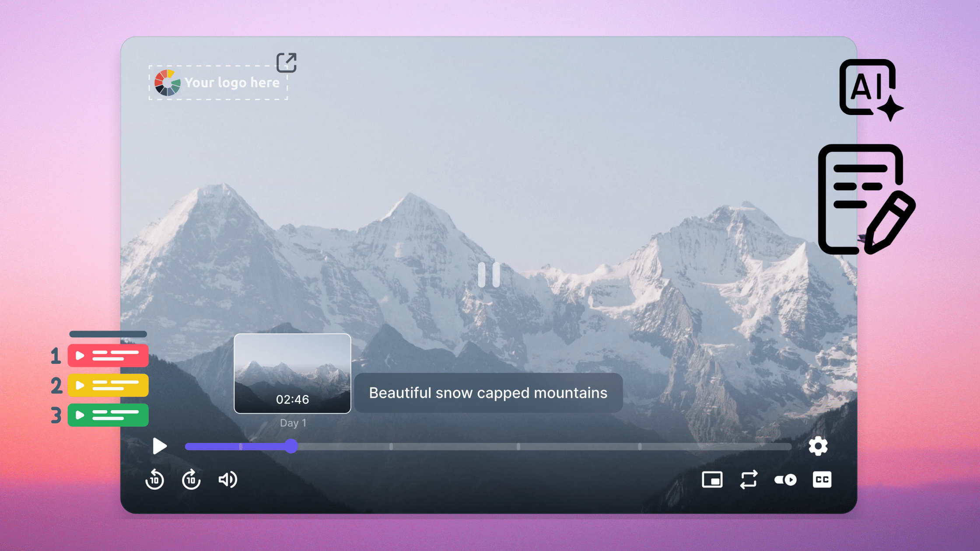Click the first chapter marker on timeline

pos(241,446)
